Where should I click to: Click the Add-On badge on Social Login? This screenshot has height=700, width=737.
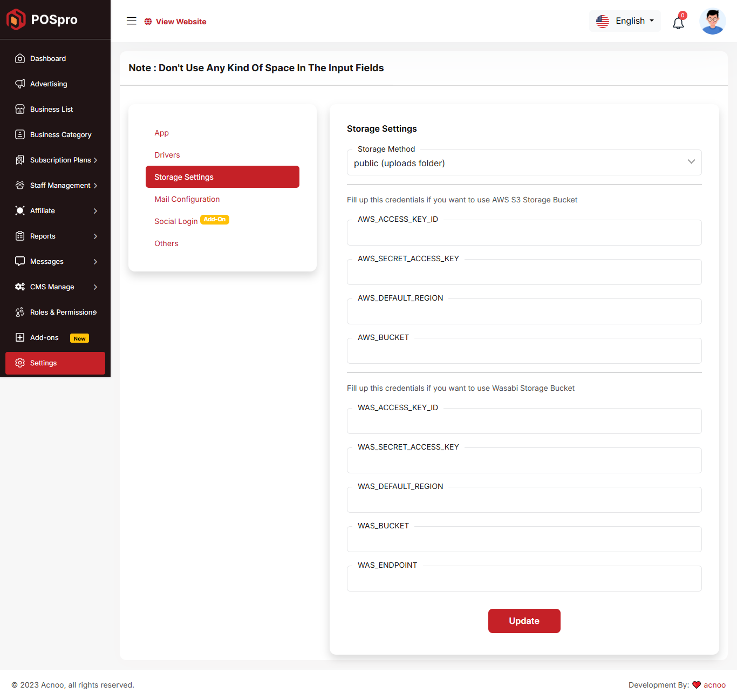click(215, 220)
